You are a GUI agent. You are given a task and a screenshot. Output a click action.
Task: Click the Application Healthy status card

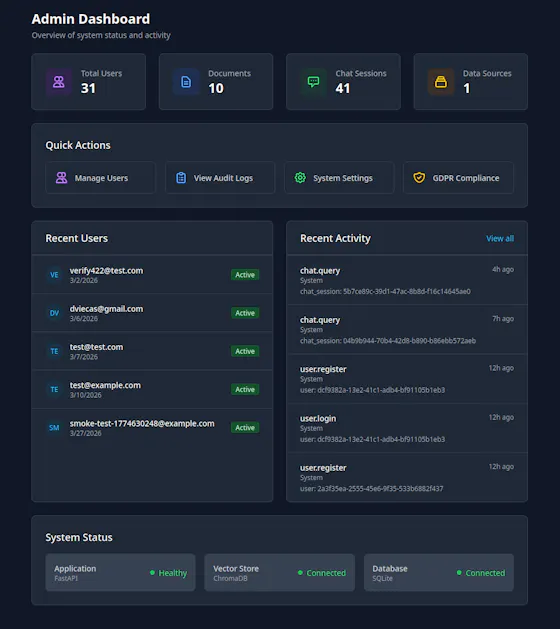120,572
